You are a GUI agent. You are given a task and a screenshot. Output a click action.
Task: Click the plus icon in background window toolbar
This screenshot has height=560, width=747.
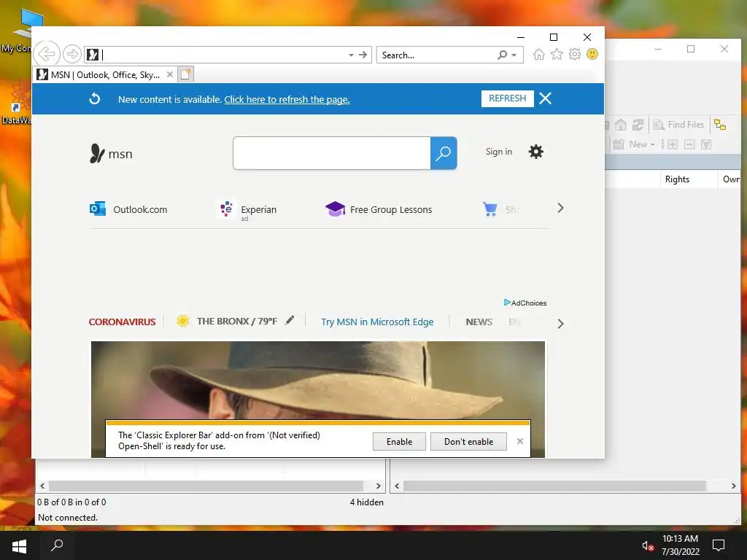click(672, 144)
